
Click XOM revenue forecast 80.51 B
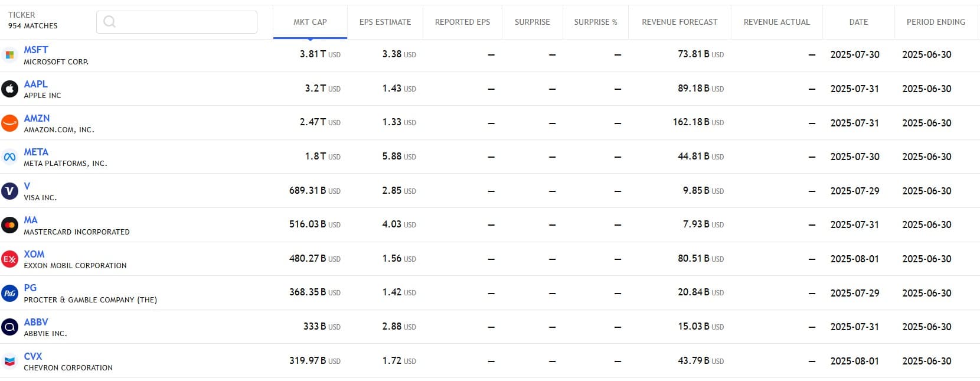(x=701, y=259)
